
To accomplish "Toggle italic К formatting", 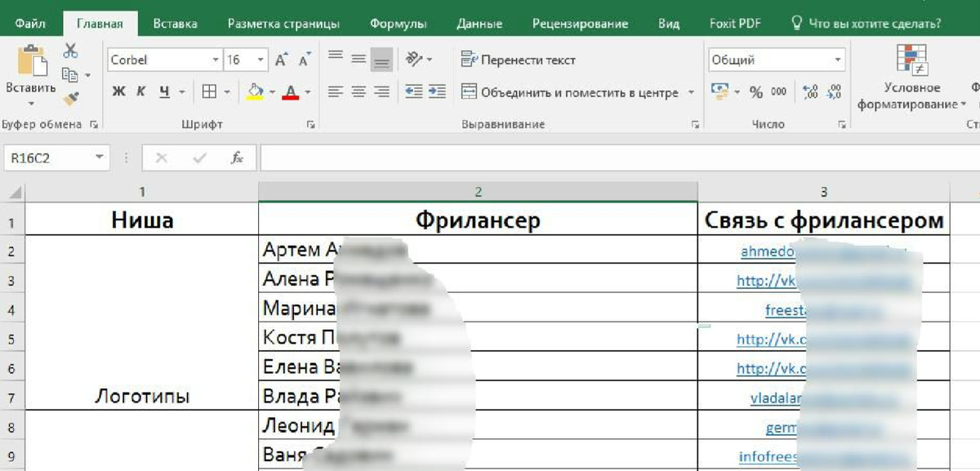I will tap(141, 92).
